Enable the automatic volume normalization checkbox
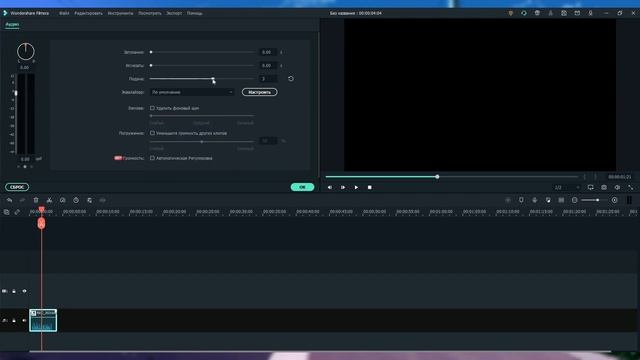 (152, 158)
